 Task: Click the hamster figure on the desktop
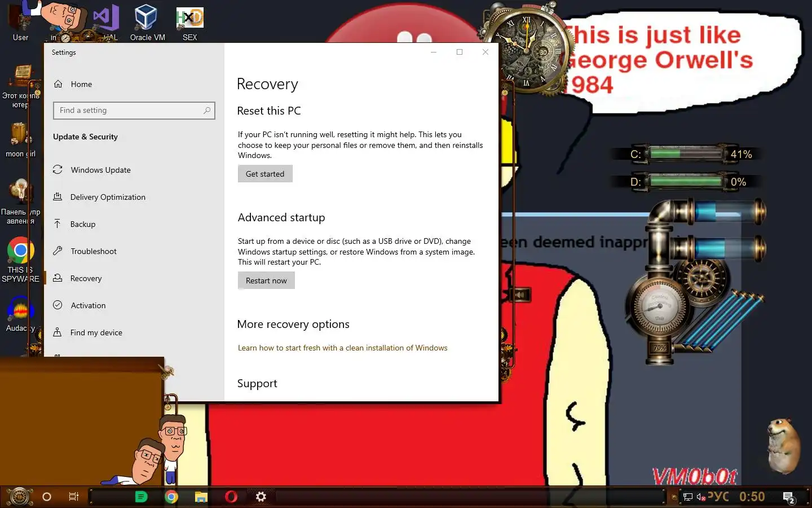point(784,445)
